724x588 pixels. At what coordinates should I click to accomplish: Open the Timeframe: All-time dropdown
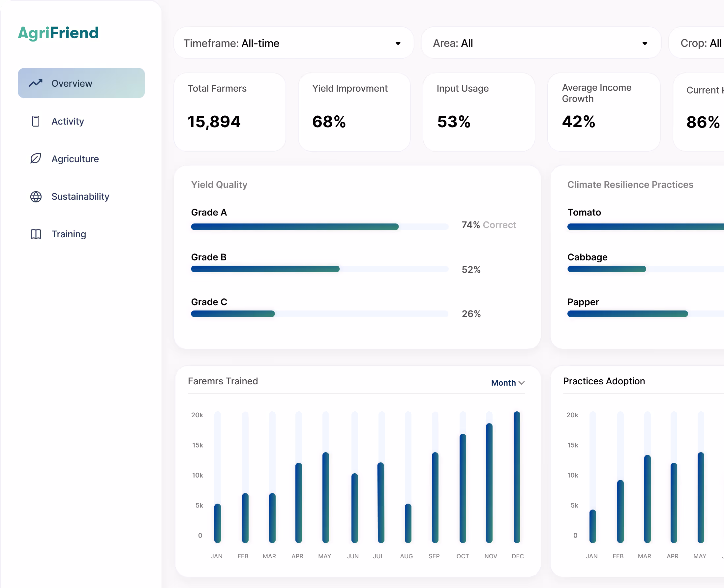tap(294, 43)
